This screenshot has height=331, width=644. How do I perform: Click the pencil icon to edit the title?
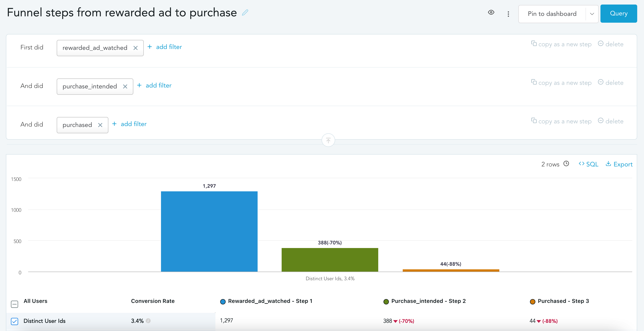point(245,12)
